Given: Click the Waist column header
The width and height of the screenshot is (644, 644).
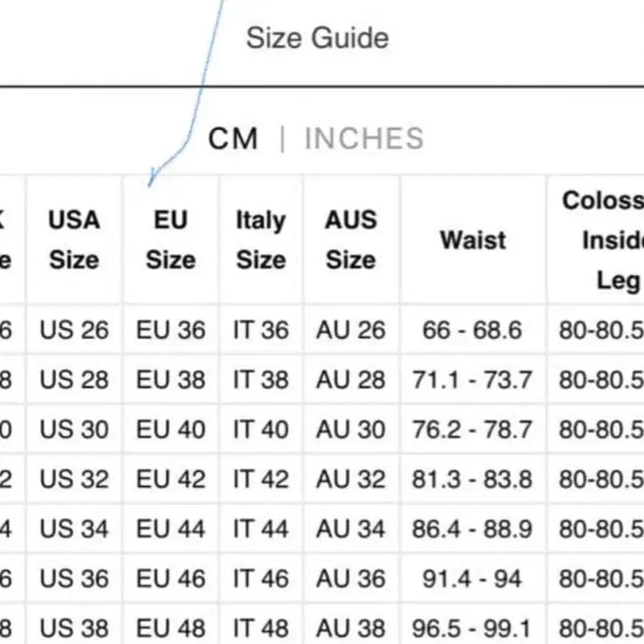Looking at the screenshot, I should click(473, 240).
